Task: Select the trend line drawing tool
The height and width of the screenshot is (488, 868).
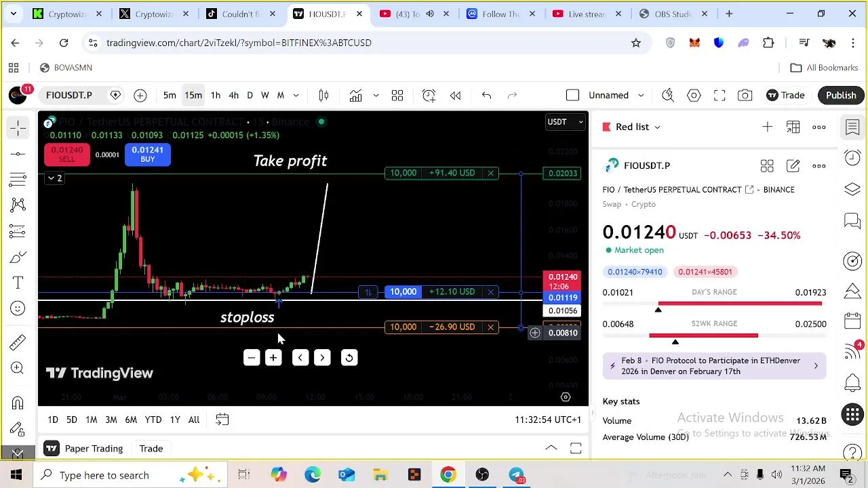Action: (18, 154)
